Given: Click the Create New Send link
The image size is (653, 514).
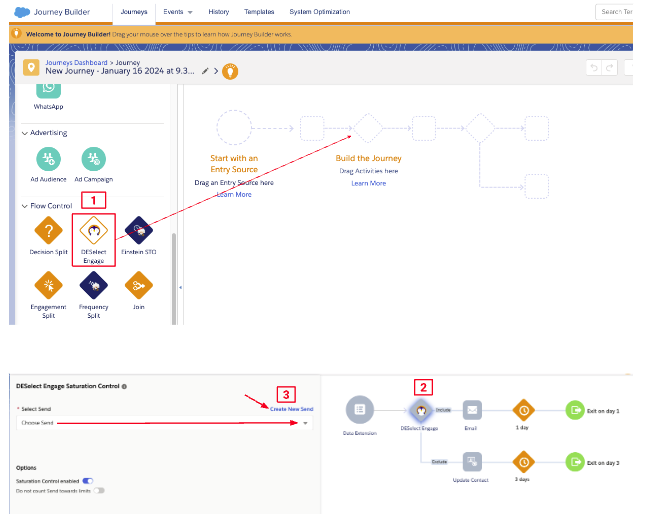Looking at the screenshot, I should tap(292, 409).
